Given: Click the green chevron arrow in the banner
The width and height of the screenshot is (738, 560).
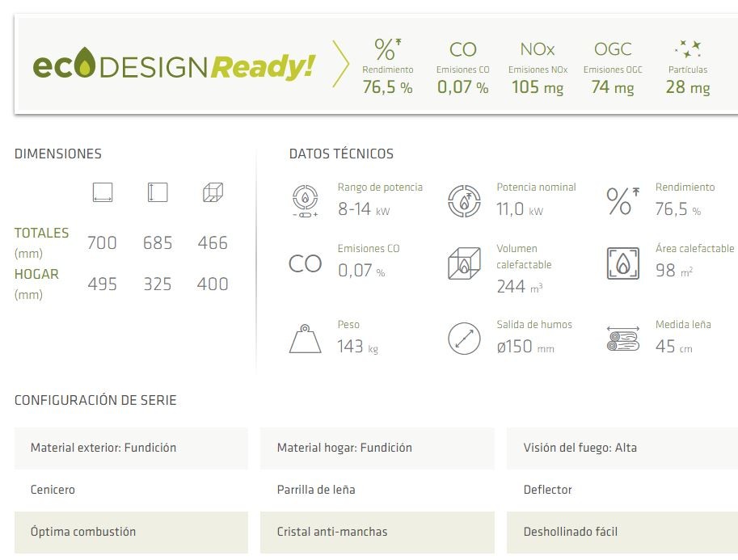Looking at the screenshot, I should (341, 64).
